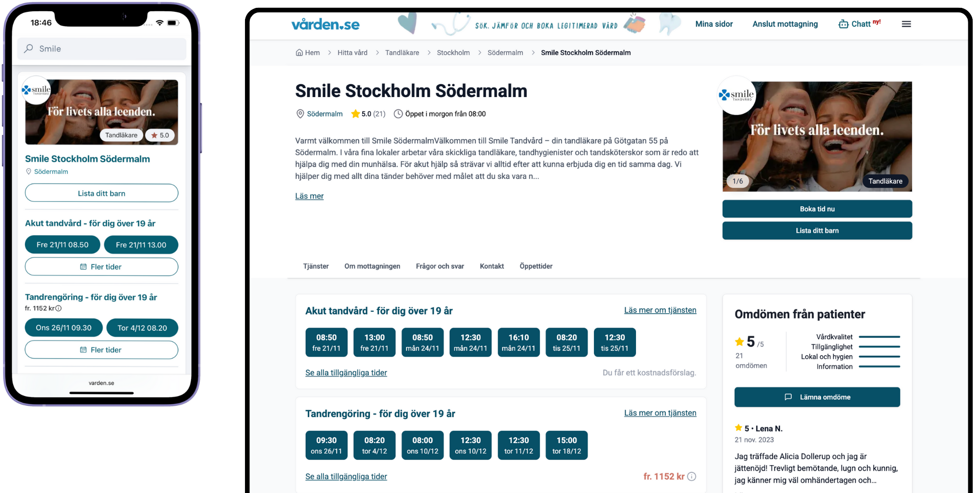The height and width of the screenshot is (493, 980).
Task: Open the Öppettider tab
Action: pyautogui.click(x=536, y=266)
